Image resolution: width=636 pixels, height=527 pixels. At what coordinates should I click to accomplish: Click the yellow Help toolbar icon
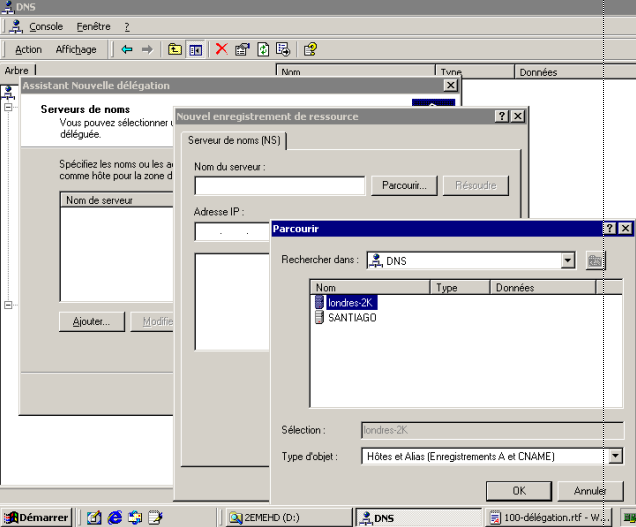click(x=310, y=49)
